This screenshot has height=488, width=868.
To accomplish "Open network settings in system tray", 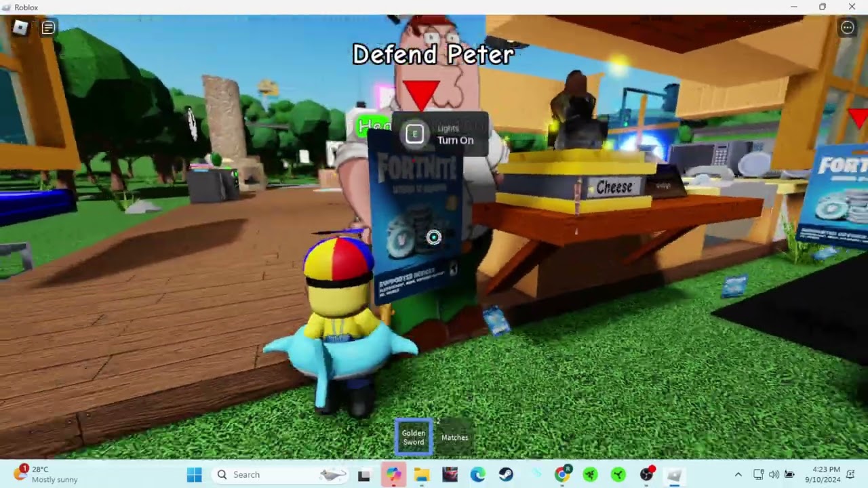I will 758,474.
